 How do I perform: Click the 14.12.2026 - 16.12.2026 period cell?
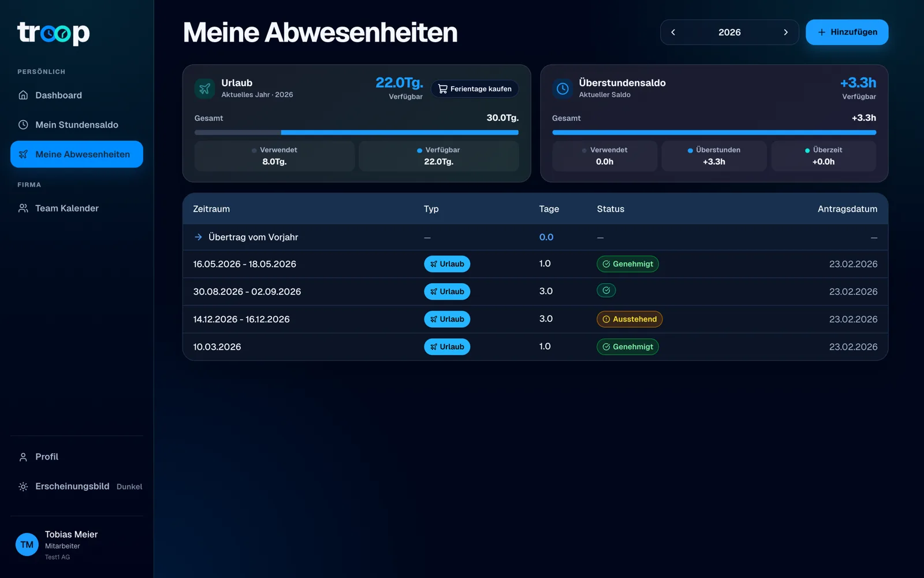coord(241,319)
